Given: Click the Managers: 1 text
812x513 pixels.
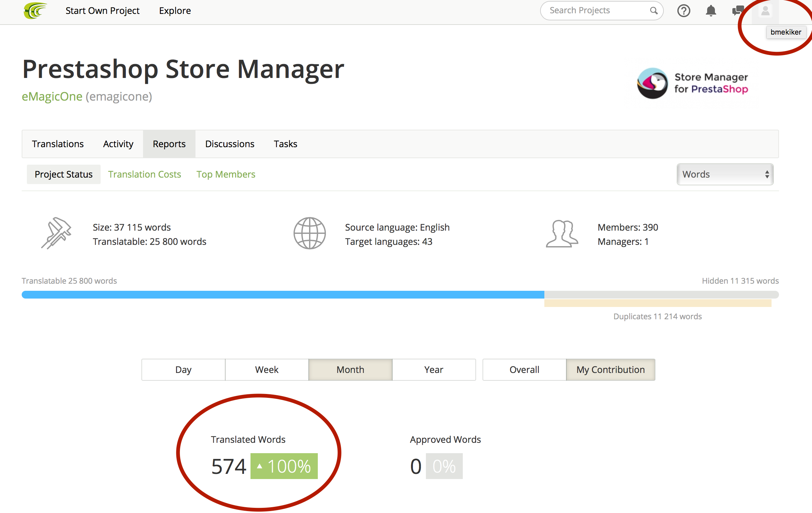Looking at the screenshot, I should (x=623, y=242).
